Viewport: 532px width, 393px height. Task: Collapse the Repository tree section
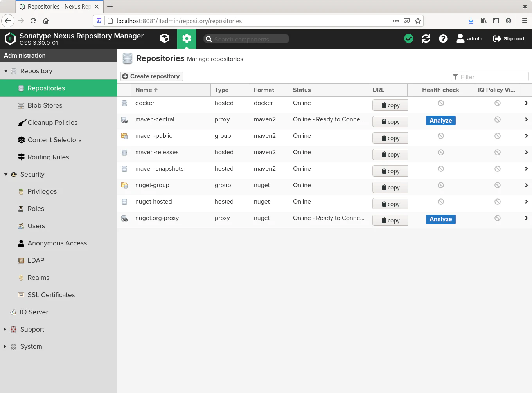[x=6, y=71]
